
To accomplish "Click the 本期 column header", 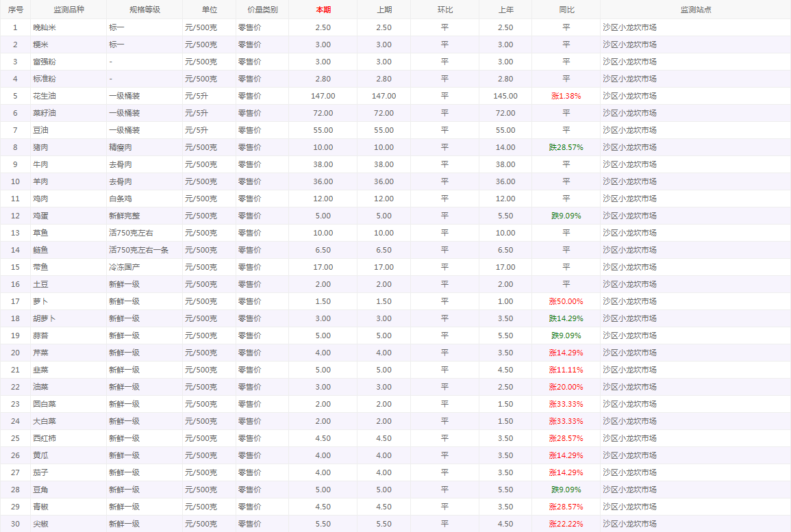I will [323, 10].
